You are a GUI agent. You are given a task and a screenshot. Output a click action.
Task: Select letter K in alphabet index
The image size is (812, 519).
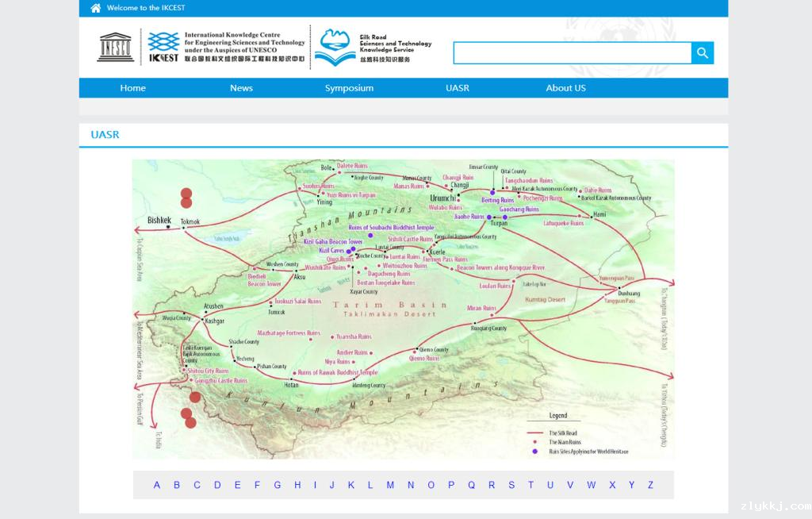click(351, 485)
